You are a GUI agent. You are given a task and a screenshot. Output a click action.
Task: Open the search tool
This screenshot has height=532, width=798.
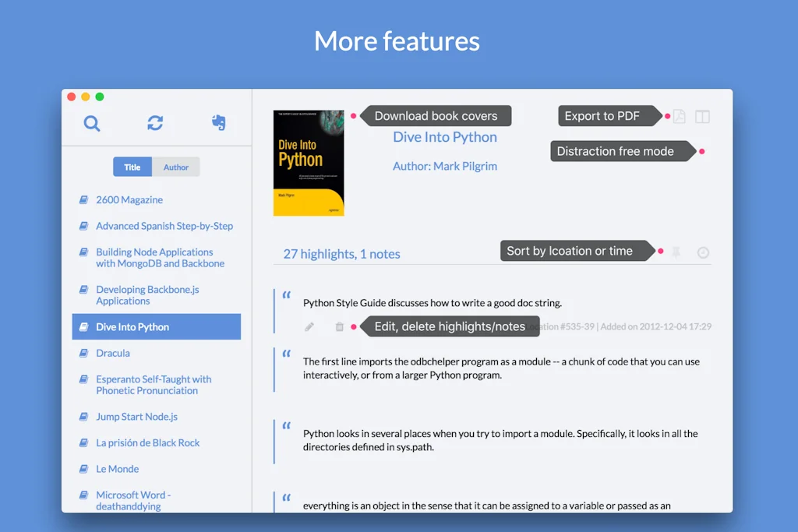pyautogui.click(x=91, y=123)
